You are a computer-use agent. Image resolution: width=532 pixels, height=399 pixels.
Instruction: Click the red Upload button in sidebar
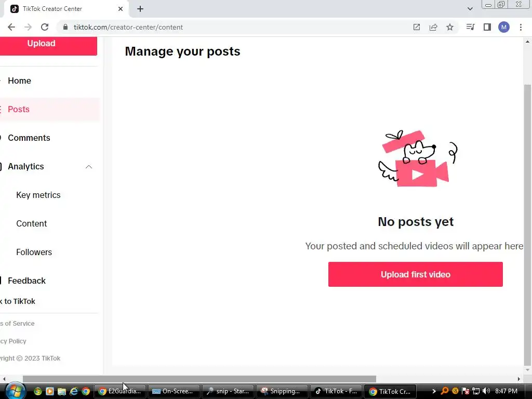tap(48, 46)
